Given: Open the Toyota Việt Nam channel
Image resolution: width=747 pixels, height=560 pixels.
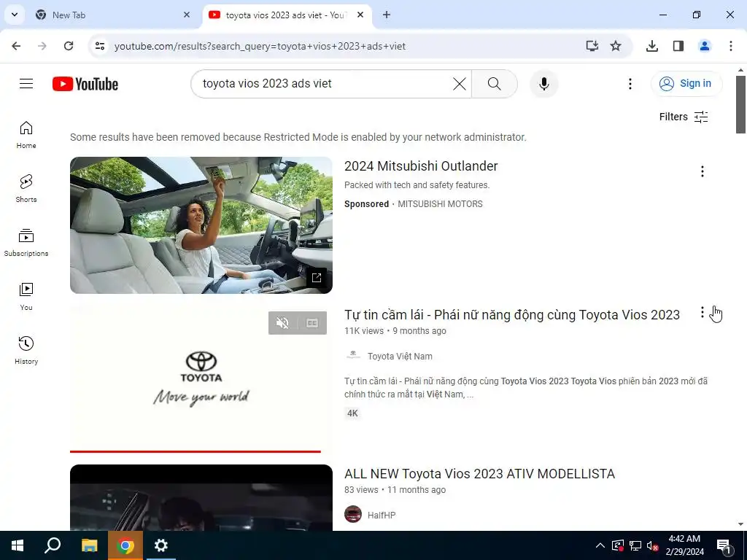Looking at the screenshot, I should click(400, 356).
